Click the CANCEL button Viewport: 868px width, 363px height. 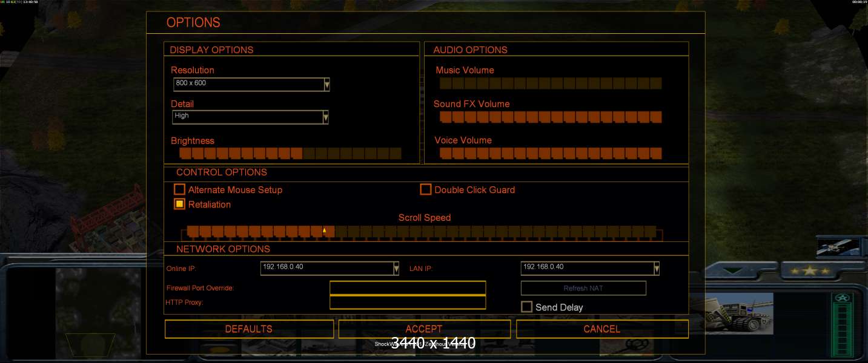click(602, 329)
